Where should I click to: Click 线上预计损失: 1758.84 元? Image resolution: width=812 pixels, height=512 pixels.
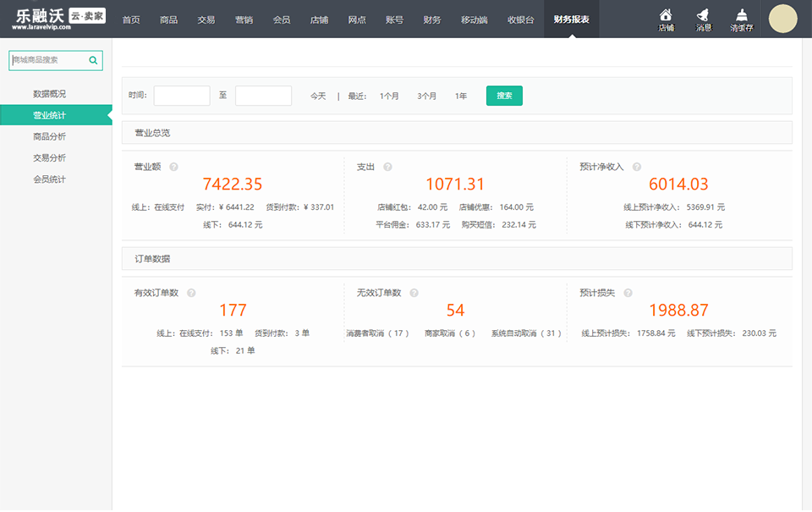[628, 333]
